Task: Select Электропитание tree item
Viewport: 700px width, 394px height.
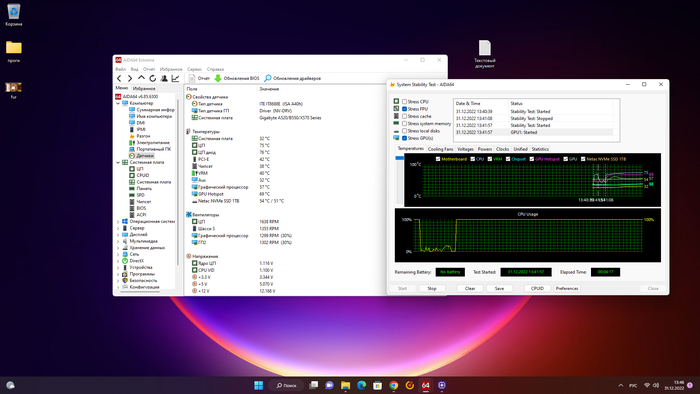Action: pos(150,142)
